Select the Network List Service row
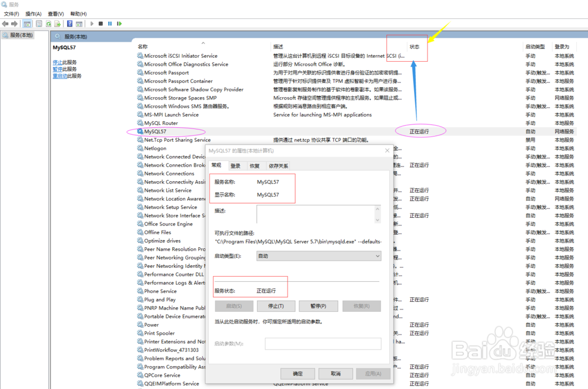The width and height of the screenshot is (588, 389). pyautogui.click(x=171, y=190)
